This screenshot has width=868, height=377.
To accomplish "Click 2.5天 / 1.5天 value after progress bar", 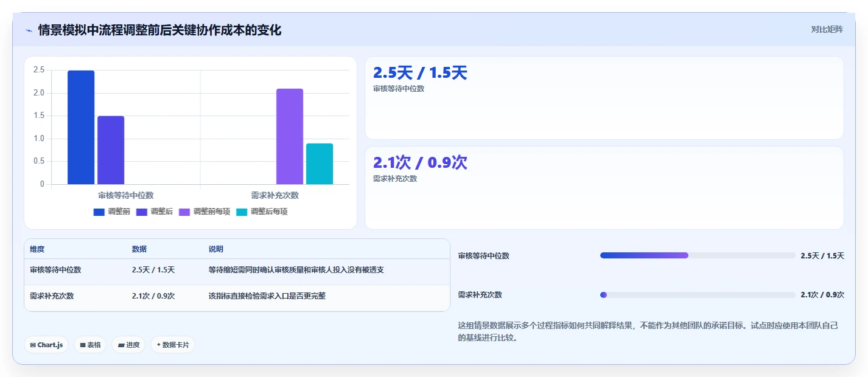I will (822, 256).
